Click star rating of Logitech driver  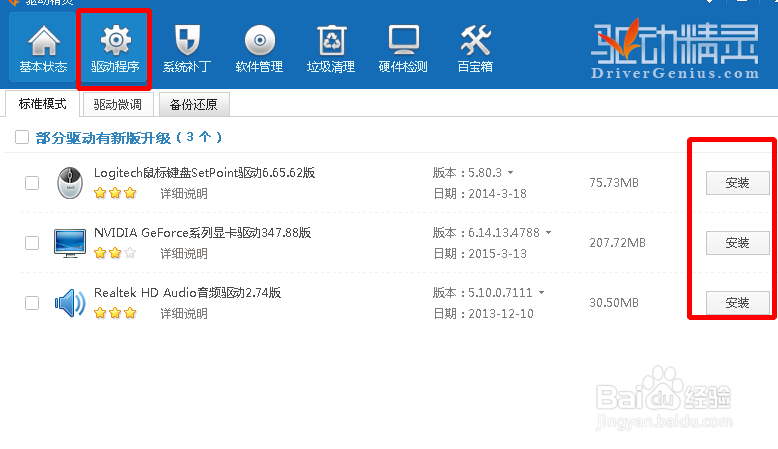[115, 193]
